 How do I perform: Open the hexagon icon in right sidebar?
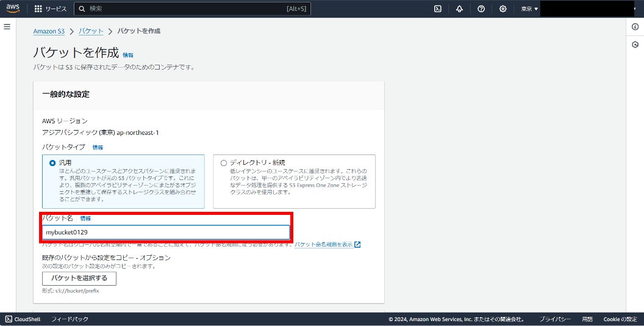click(635, 45)
